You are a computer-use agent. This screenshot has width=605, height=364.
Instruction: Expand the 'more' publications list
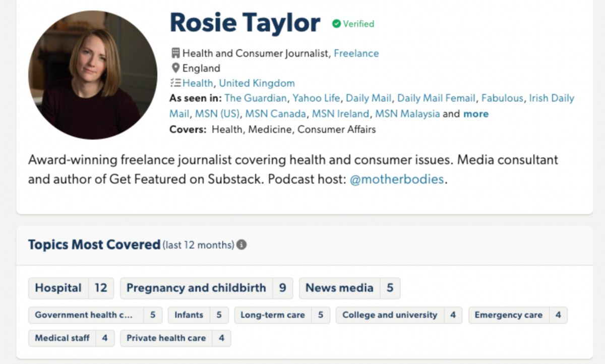pos(477,113)
